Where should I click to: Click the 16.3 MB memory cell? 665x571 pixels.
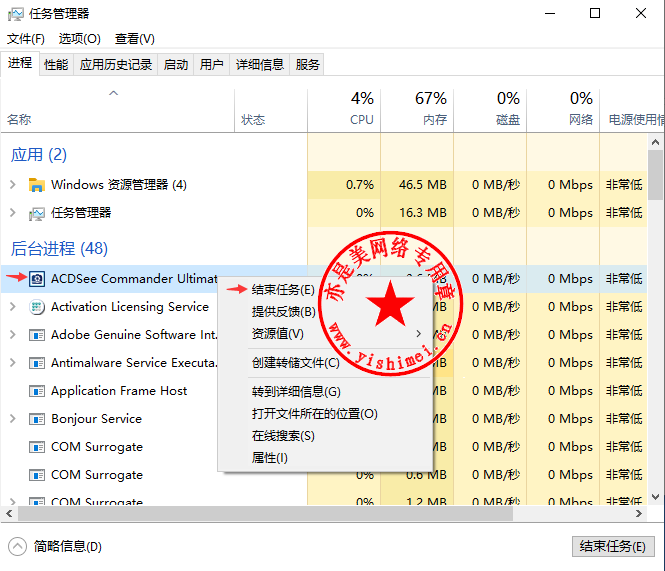[417, 213]
